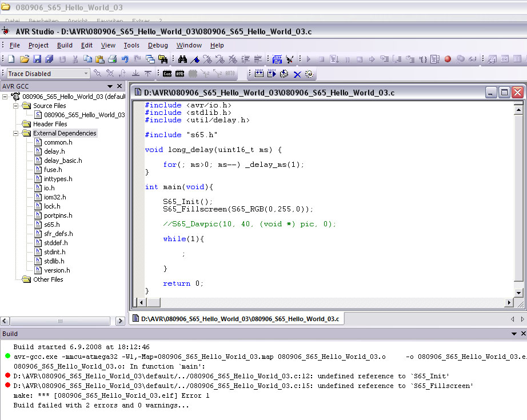The height and width of the screenshot is (420, 527).
Task: Collapse the External Dependencies folder
Action: coord(16,133)
